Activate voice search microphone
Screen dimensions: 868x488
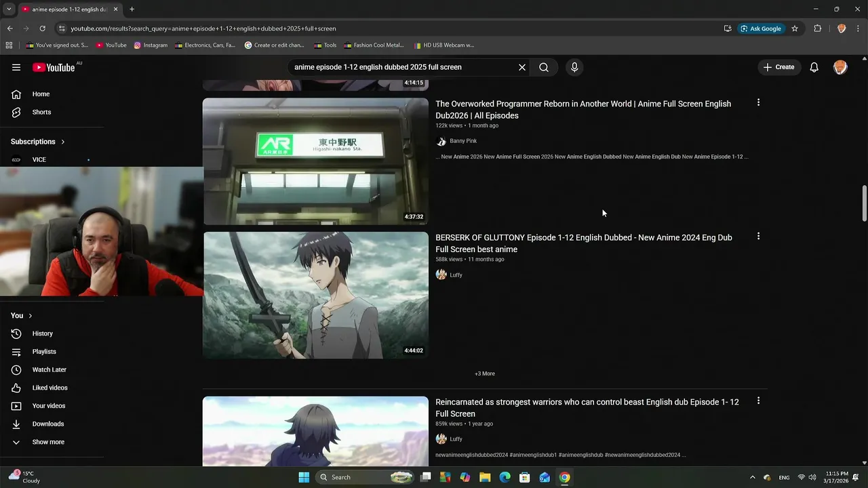click(x=574, y=67)
